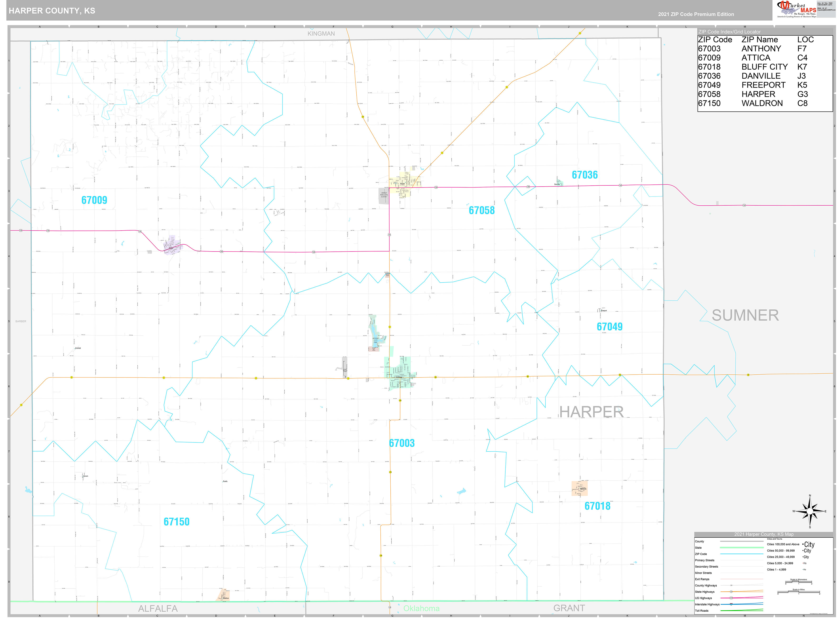Click the State Highways oval marker in legend
840x618 pixels.
(x=732, y=592)
